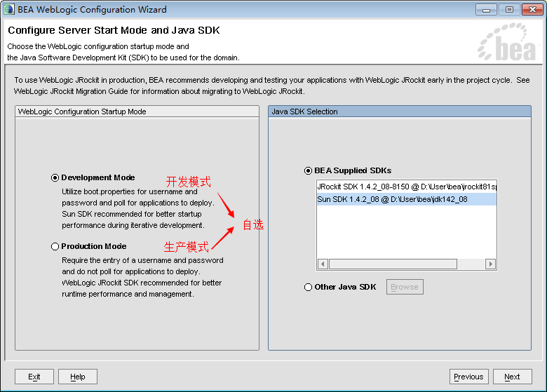Image resolution: width=547 pixels, height=392 pixels.
Task: Proceed with the Next button
Action: click(x=512, y=377)
